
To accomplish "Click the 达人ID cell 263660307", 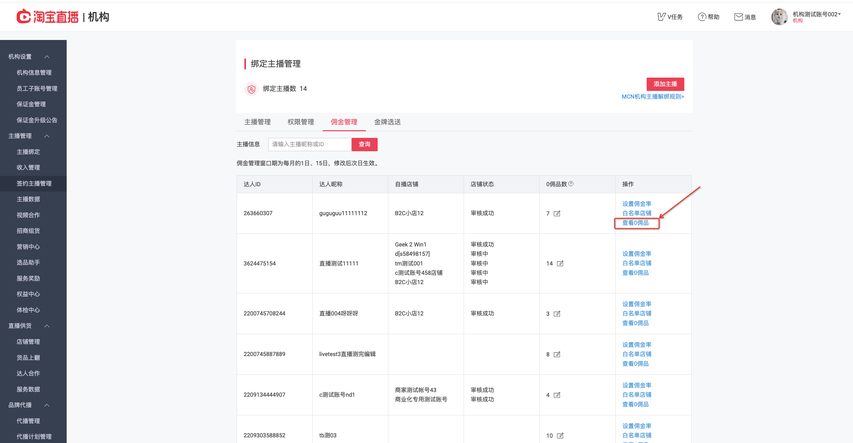I will pyautogui.click(x=258, y=213).
